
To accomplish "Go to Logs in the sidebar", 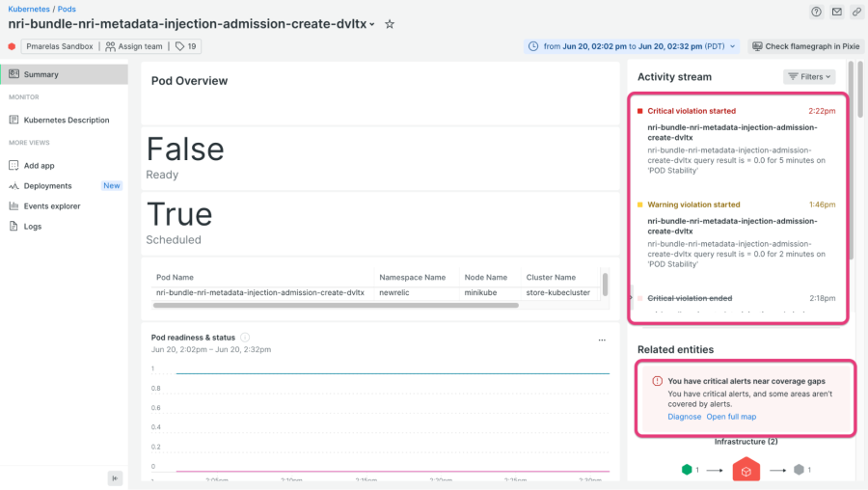I will [34, 227].
